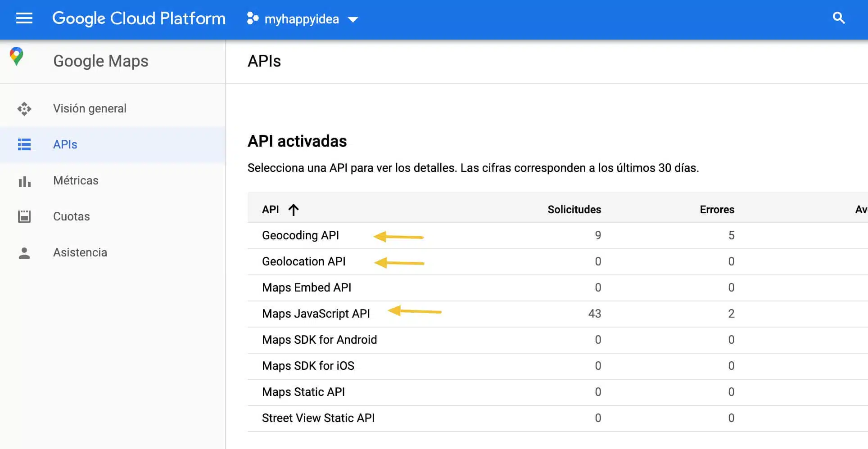868x449 pixels.
Task: Click the Google Cloud Platform title
Action: click(139, 18)
